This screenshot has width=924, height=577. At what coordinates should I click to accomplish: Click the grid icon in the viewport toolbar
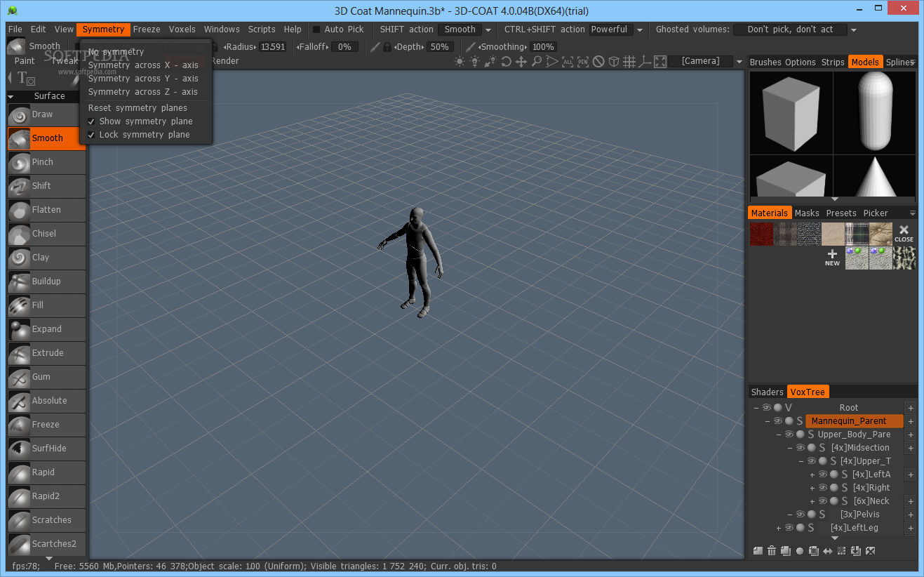click(x=629, y=62)
